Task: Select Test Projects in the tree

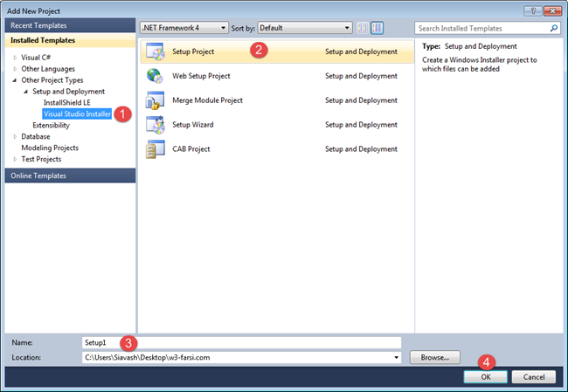Action: pyautogui.click(x=41, y=159)
